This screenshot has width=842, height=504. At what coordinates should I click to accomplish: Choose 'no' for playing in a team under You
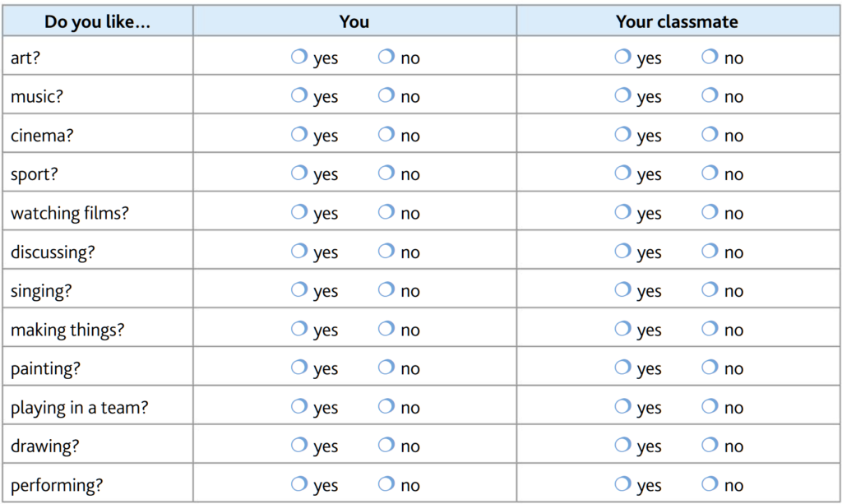pos(386,406)
